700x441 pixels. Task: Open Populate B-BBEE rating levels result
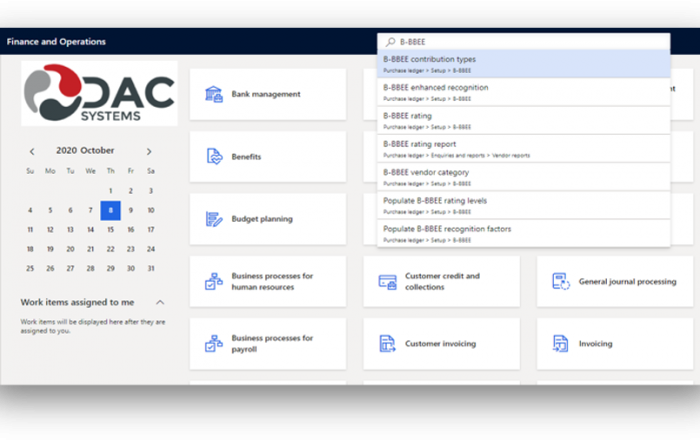pos(523,205)
